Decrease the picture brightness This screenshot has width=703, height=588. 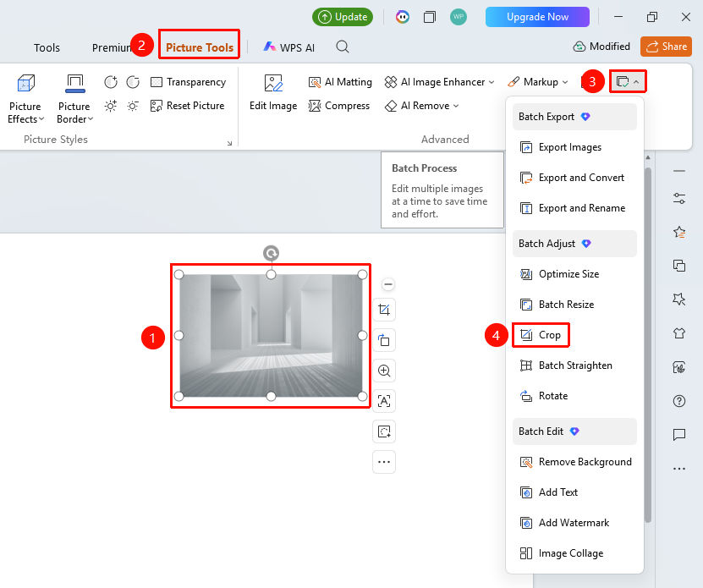pos(133,106)
